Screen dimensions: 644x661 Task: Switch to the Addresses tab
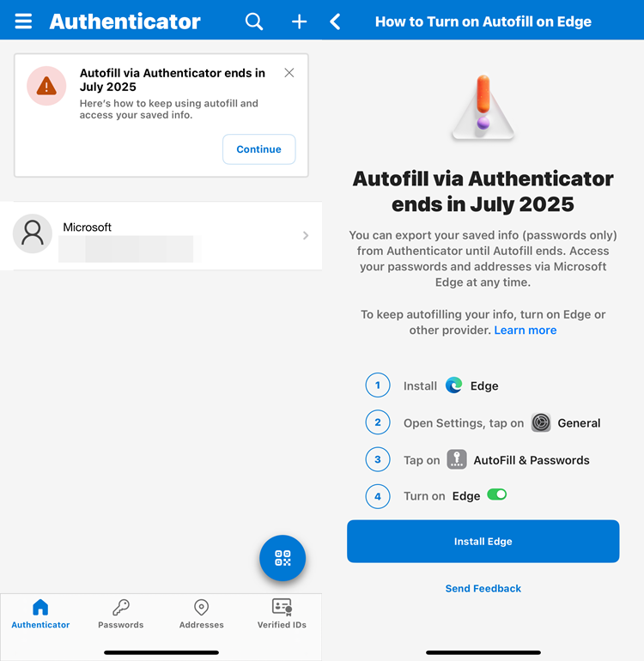click(201, 614)
